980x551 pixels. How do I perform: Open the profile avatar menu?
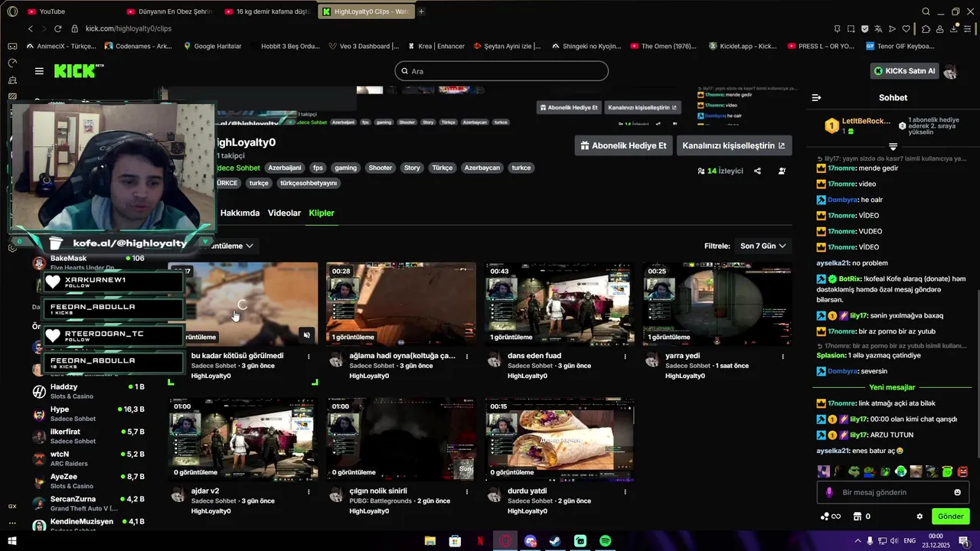tap(950, 71)
